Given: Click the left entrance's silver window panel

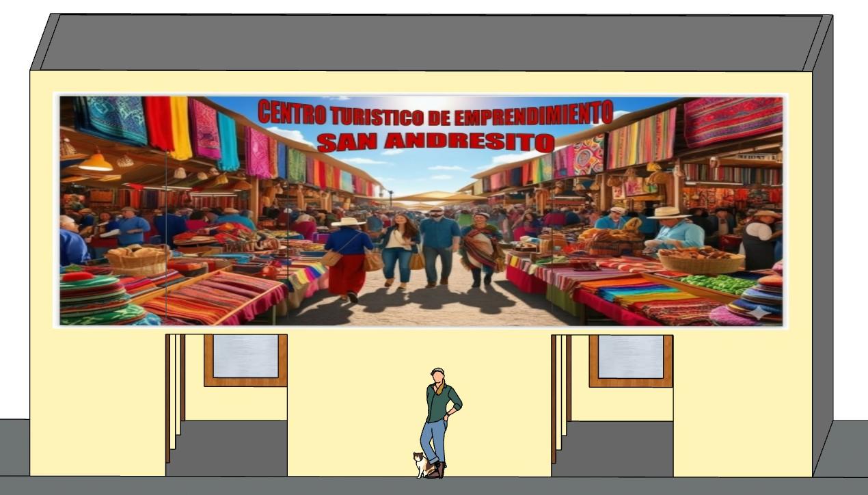Looking at the screenshot, I should click(245, 356).
